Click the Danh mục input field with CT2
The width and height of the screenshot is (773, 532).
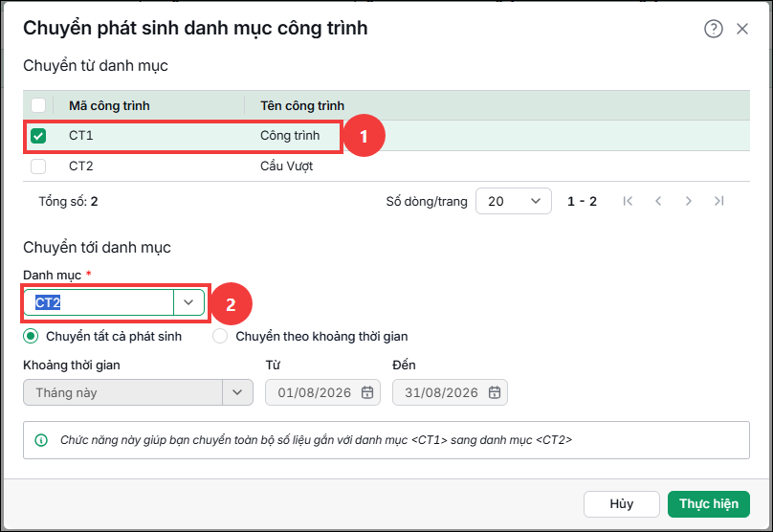99,302
